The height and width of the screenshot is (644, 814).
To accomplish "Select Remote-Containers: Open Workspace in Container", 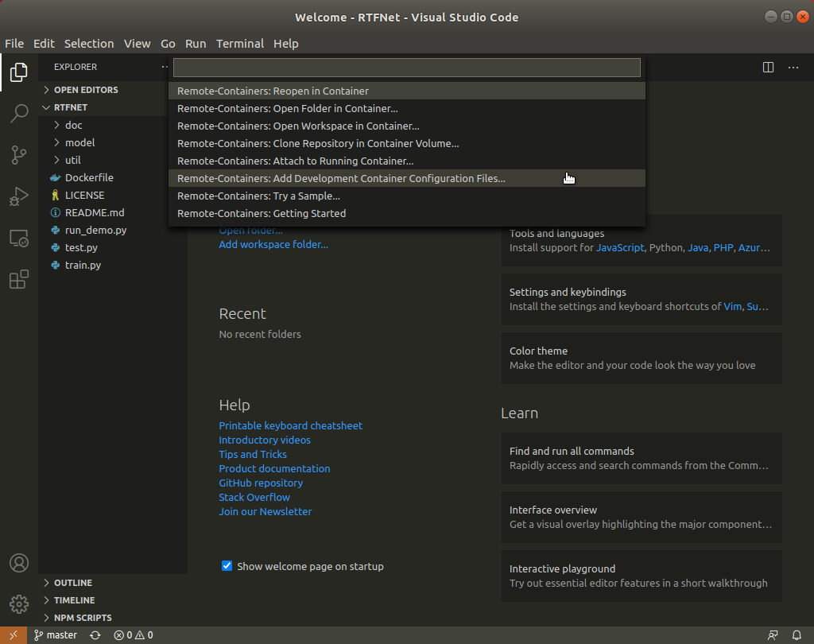I will [x=407, y=126].
